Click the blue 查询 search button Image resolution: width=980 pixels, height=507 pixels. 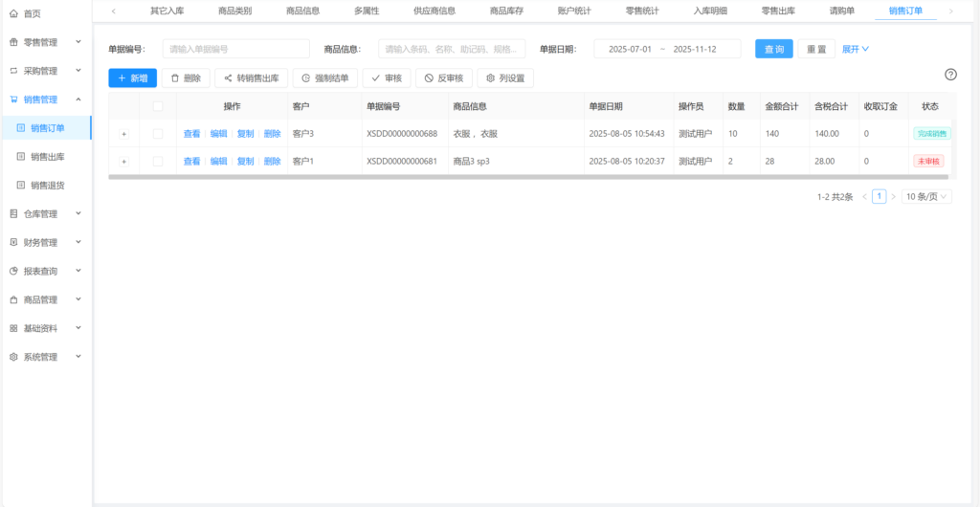click(773, 49)
